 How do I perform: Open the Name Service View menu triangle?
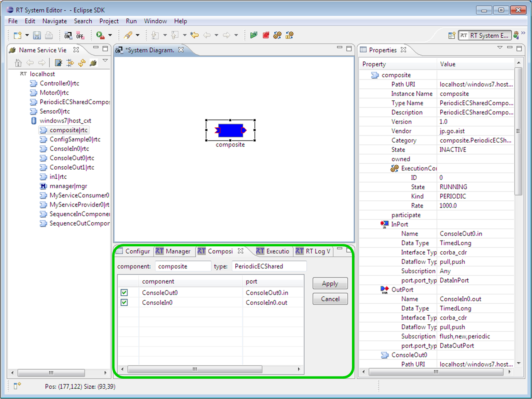[x=105, y=61]
